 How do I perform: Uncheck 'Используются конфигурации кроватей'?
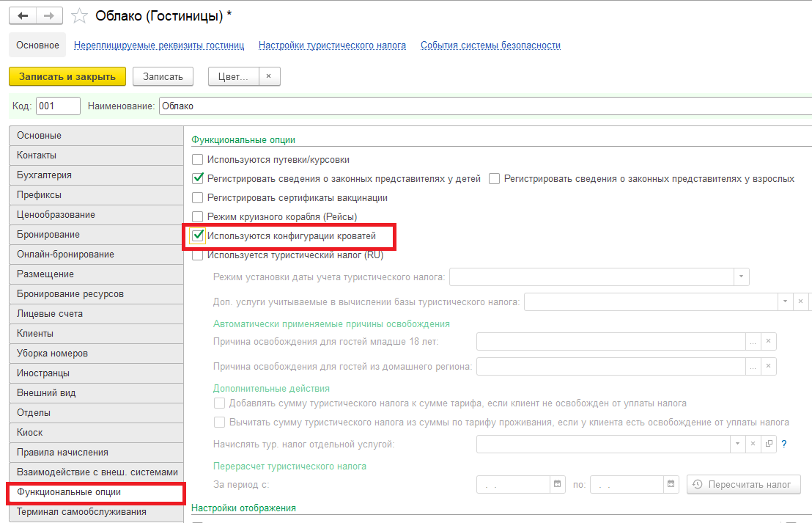(x=197, y=236)
